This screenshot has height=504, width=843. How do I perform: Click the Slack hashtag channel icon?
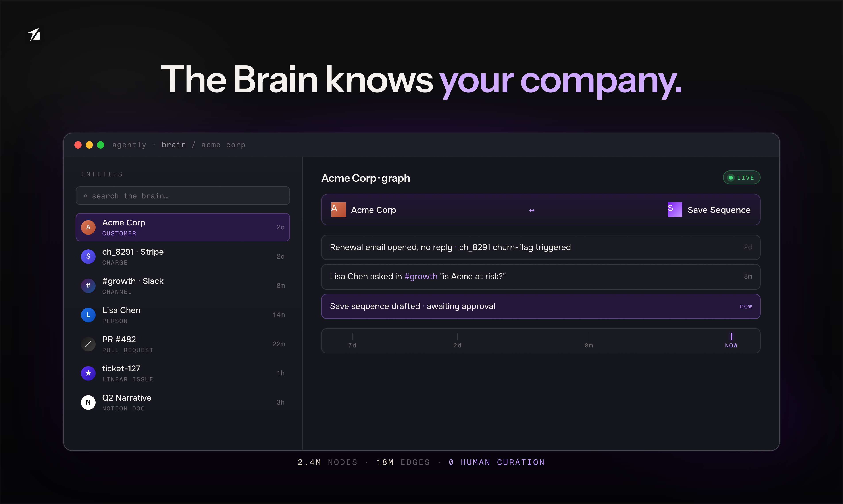tap(88, 286)
